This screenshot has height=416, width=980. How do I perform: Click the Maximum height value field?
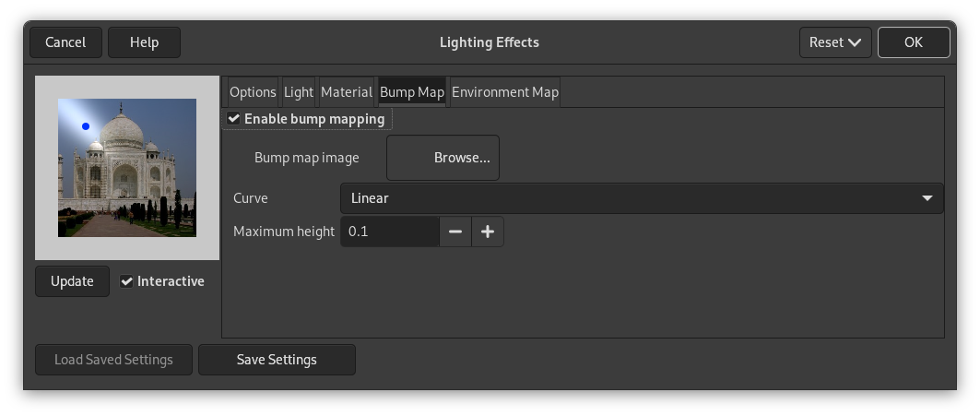[389, 232]
